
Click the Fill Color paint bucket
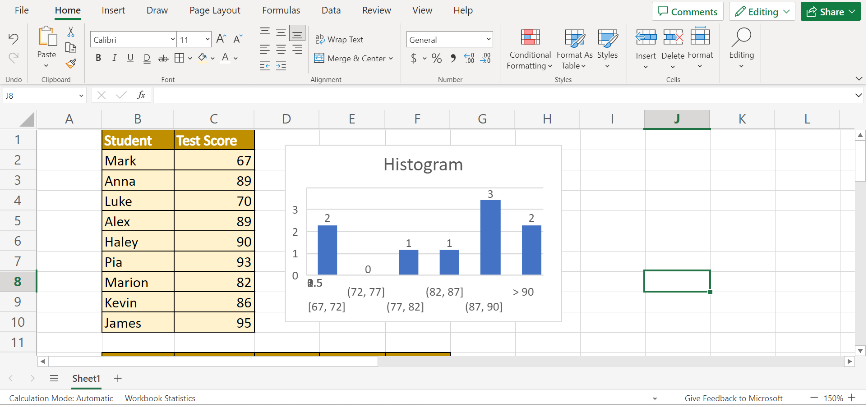203,58
